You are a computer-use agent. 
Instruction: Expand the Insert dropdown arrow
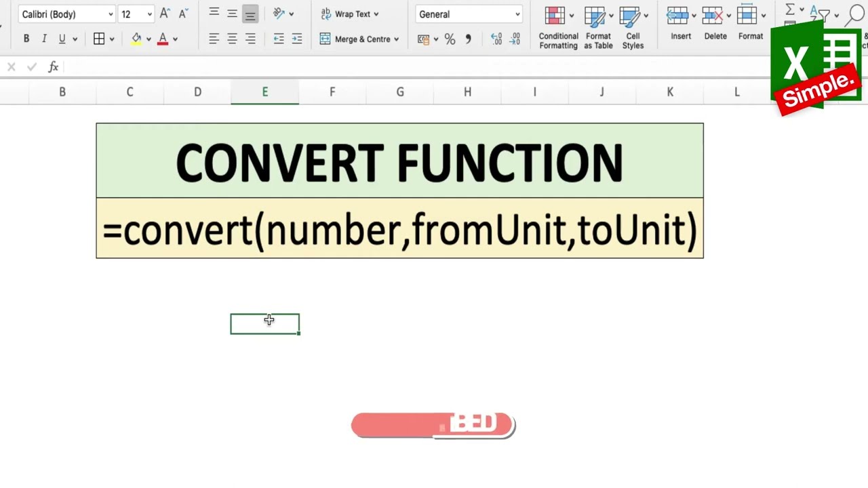[x=694, y=15]
